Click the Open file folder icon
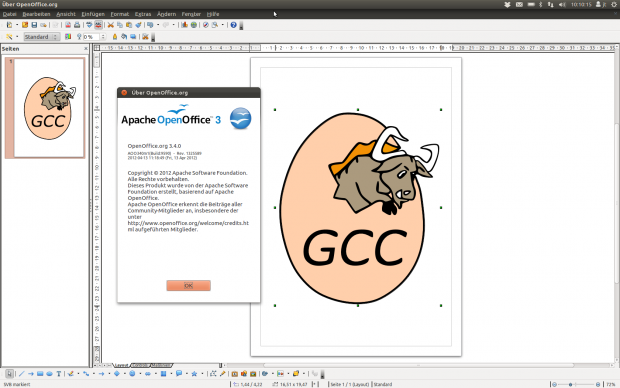This screenshot has height=388, width=620. [x=25, y=25]
